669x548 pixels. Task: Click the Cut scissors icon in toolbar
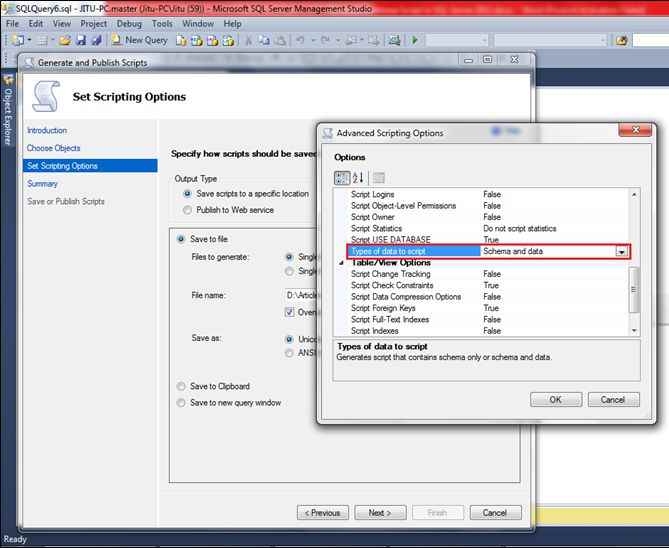[x=249, y=40]
